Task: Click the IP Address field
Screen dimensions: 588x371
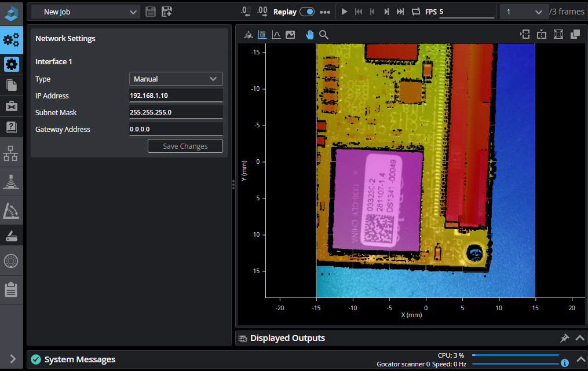Action: pyautogui.click(x=176, y=95)
